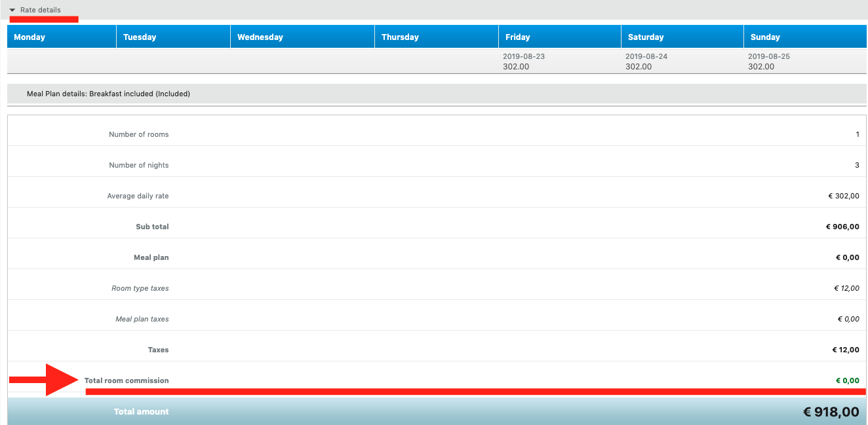This screenshot has height=425, width=868.
Task: Click the Number of nights label
Action: 139,165
